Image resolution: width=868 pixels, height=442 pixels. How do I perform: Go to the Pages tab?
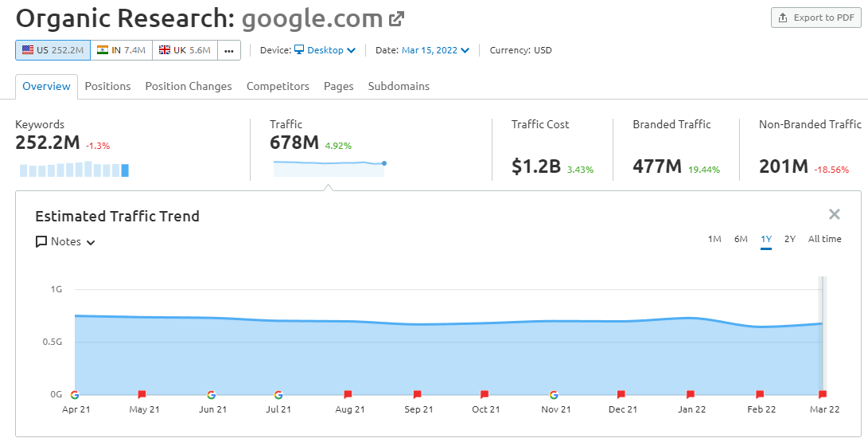pos(339,86)
